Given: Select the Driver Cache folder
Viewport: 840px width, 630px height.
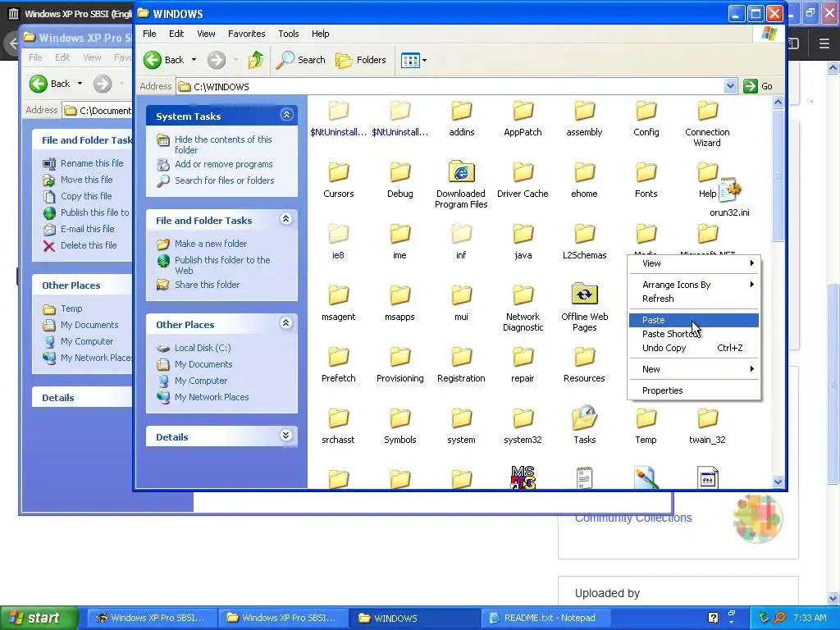Looking at the screenshot, I should click(523, 181).
